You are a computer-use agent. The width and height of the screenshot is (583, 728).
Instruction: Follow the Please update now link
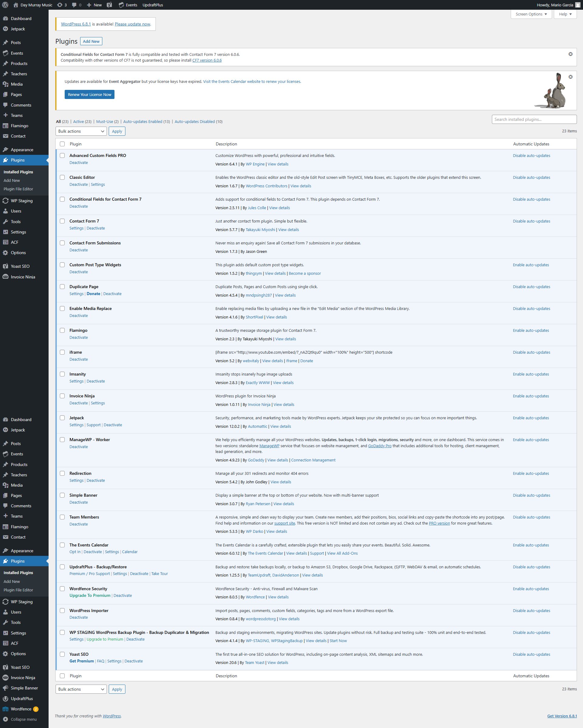click(132, 24)
